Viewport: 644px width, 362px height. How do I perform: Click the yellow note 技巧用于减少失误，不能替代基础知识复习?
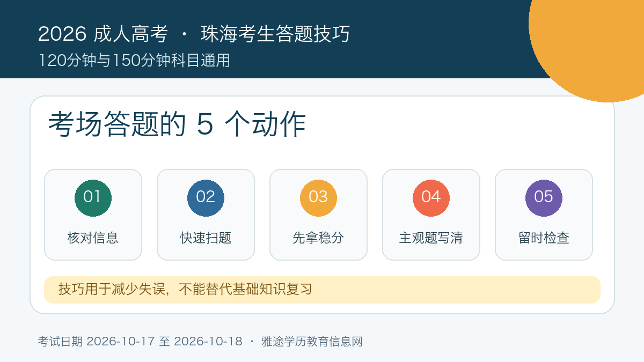click(x=322, y=290)
